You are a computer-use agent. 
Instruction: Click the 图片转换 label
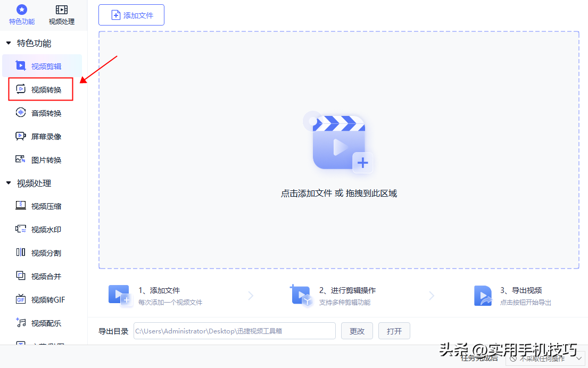coord(46,160)
